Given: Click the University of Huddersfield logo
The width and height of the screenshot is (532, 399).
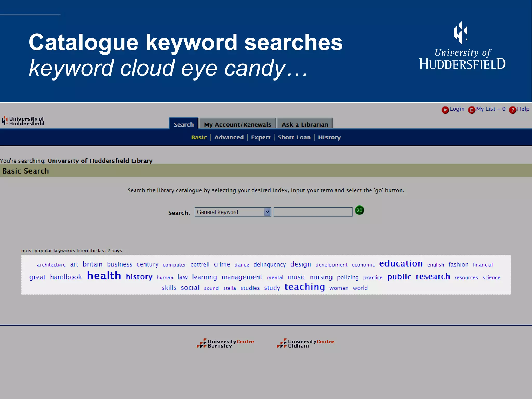Looking at the screenshot, I should point(23,121).
